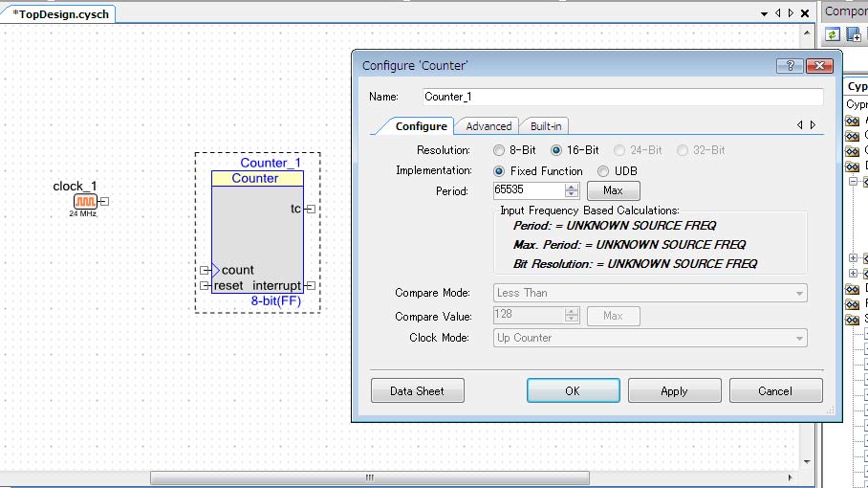Viewport: 868px width, 488px height.
Task: Collapse the expanded catalog tree node (minus box)
Action: pos(853,181)
